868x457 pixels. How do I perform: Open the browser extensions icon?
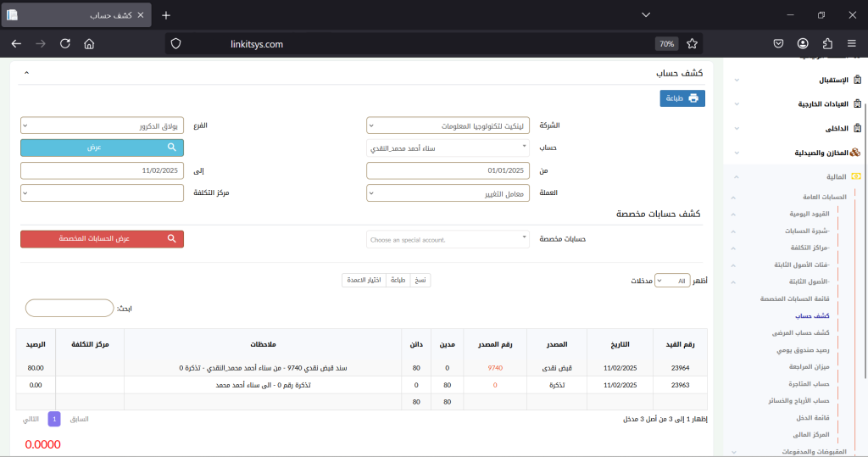pyautogui.click(x=827, y=43)
